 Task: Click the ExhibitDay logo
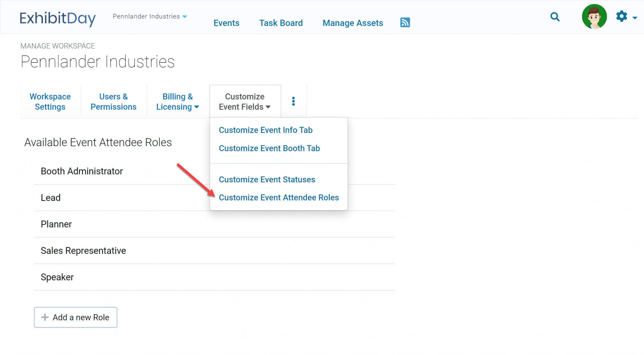58,18
